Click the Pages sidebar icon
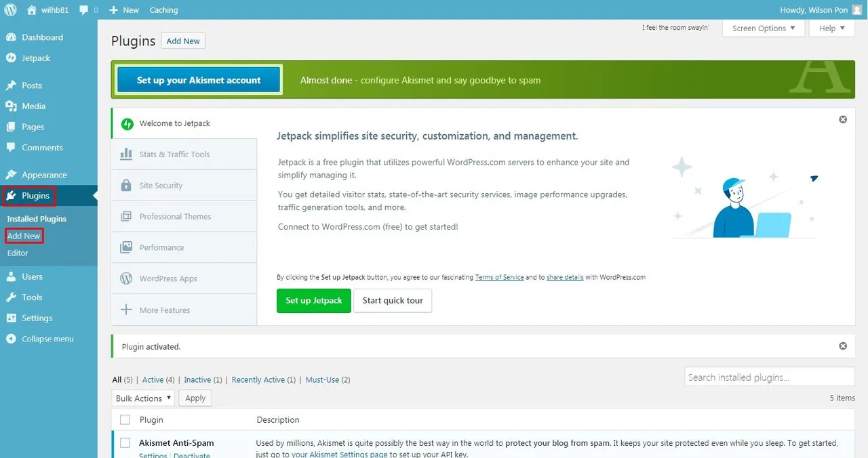This screenshot has height=458, width=868. [x=11, y=127]
